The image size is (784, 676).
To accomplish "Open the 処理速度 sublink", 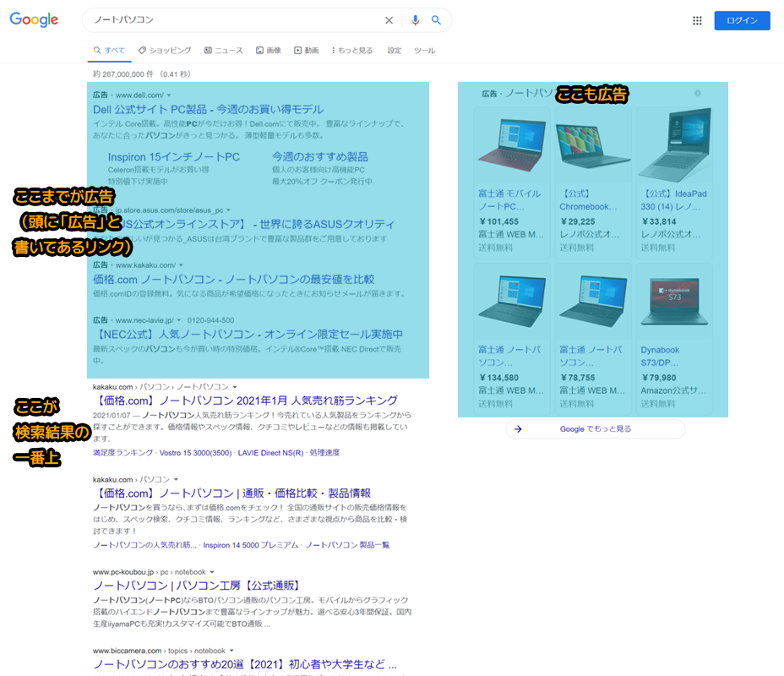I will pos(324,453).
